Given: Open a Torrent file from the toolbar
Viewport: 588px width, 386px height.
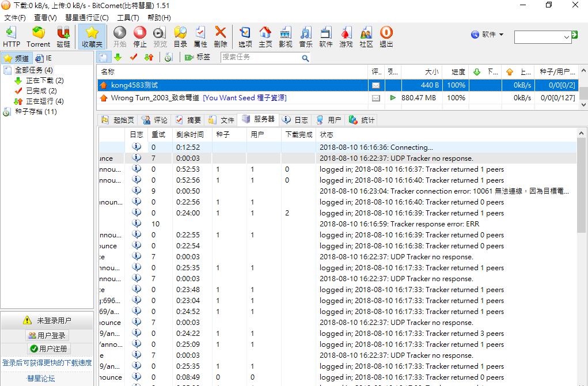Looking at the screenshot, I should [x=38, y=37].
